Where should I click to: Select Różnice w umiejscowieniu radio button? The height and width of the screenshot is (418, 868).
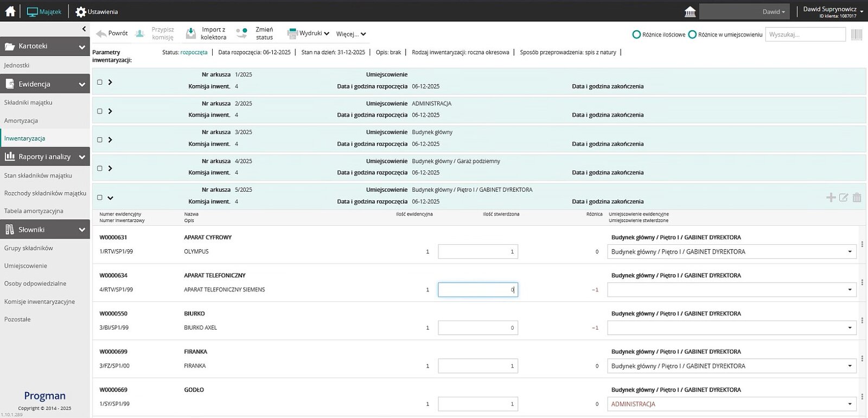[692, 35]
